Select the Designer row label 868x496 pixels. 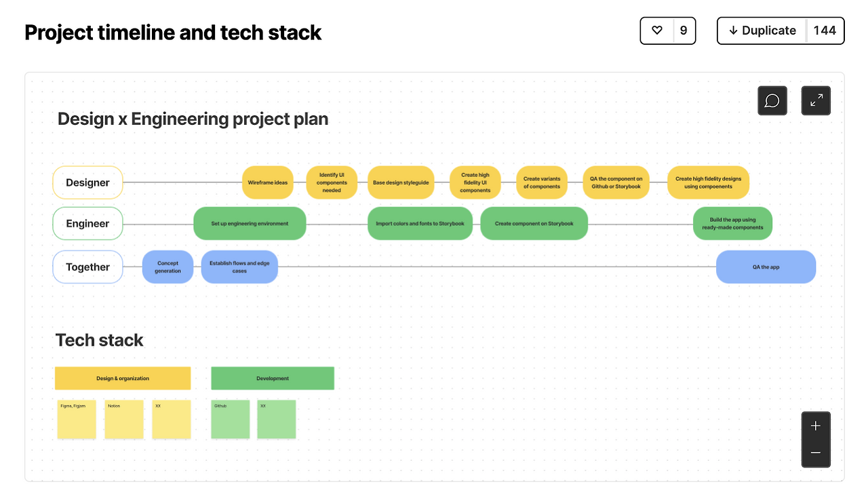(x=87, y=183)
